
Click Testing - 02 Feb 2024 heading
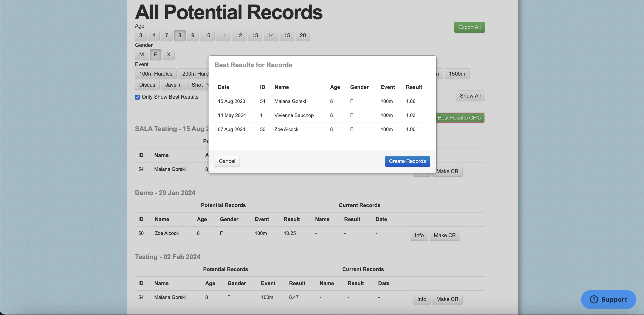tap(168, 257)
